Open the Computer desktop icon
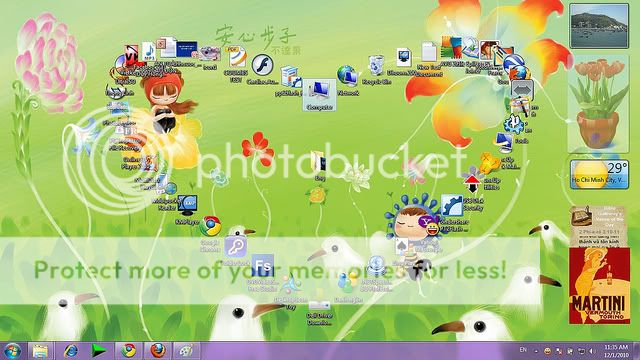640x360 pixels. (x=319, y=95)
